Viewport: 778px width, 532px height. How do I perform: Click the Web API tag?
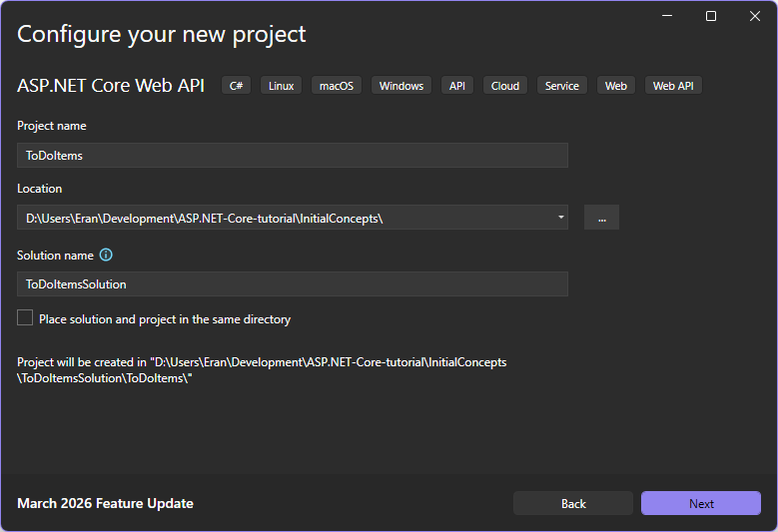pyautogui.click(x=673, y=85)
